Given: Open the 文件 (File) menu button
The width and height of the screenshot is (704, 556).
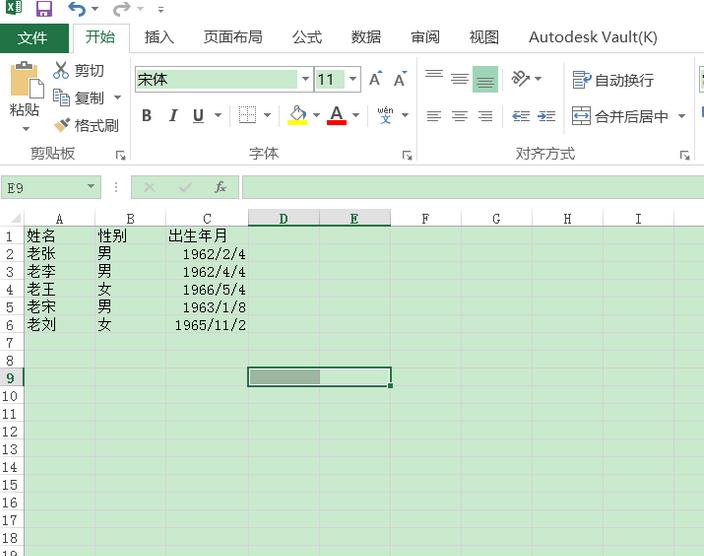Looking at the screenshot, I should coord(33,38).
